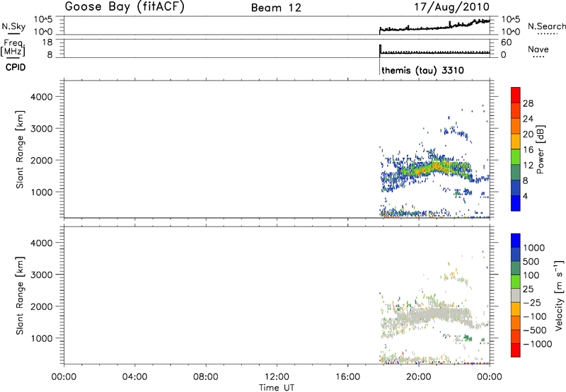Click the 10^5 label right of noise panel
This screenshot has height=392, width=566.
coord(510,19)
